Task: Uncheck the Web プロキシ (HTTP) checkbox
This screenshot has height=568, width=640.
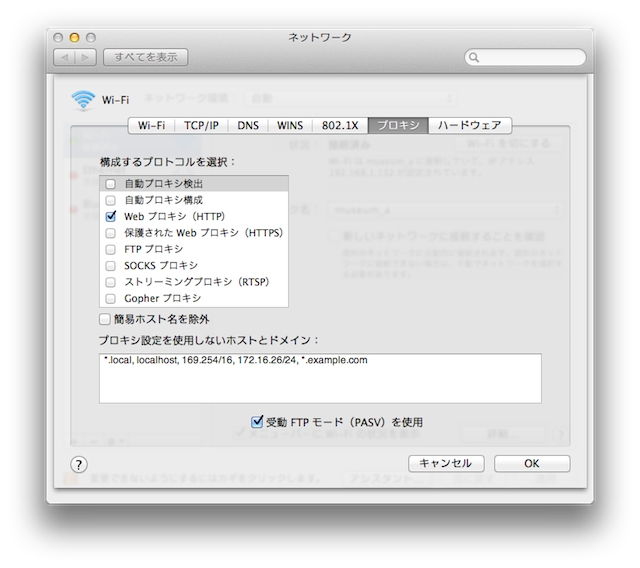Action: point(110,216)
